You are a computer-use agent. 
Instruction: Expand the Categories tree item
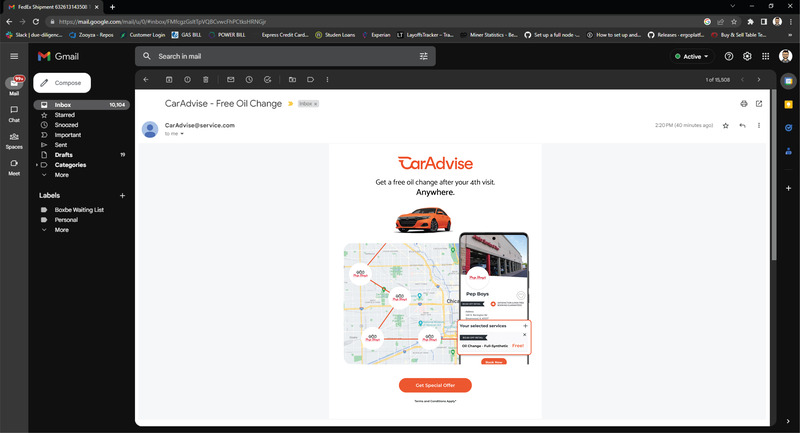(x=37, y=165)
